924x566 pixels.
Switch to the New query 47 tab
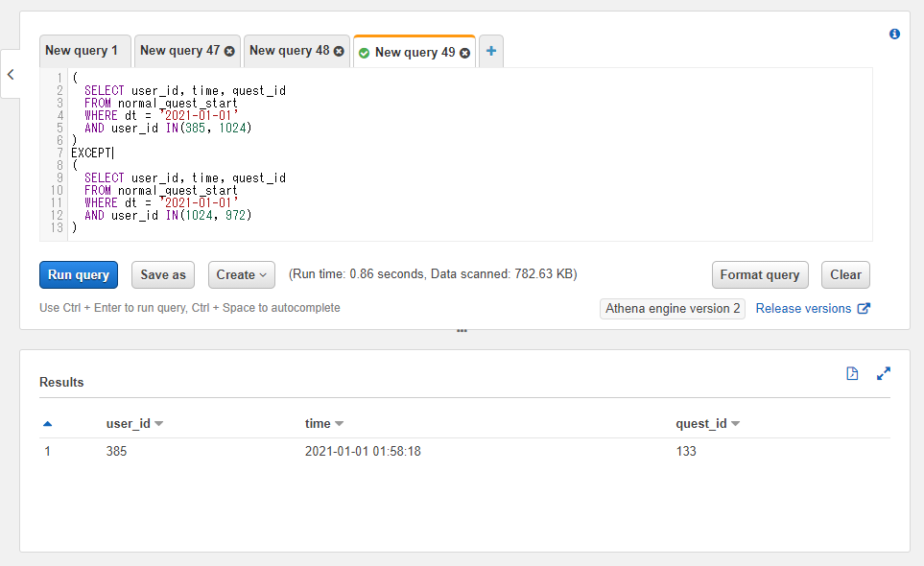click(179, 51)
